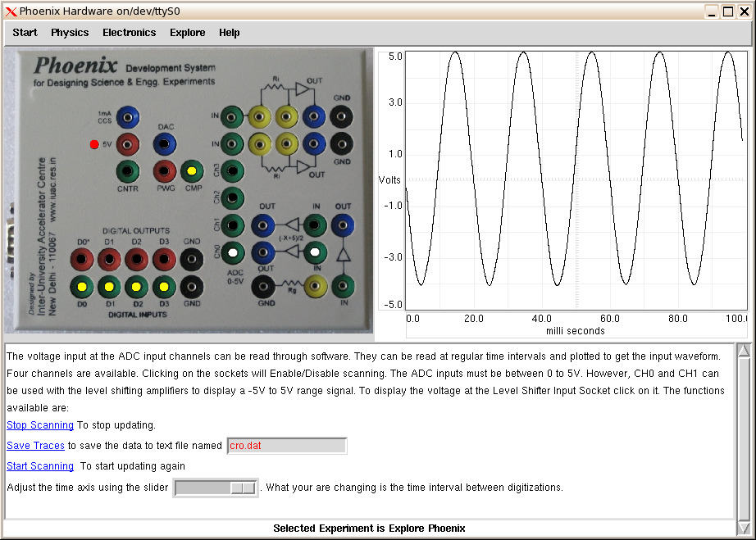
Task: Click the CMP green socket
Action: tap(192, 171)
